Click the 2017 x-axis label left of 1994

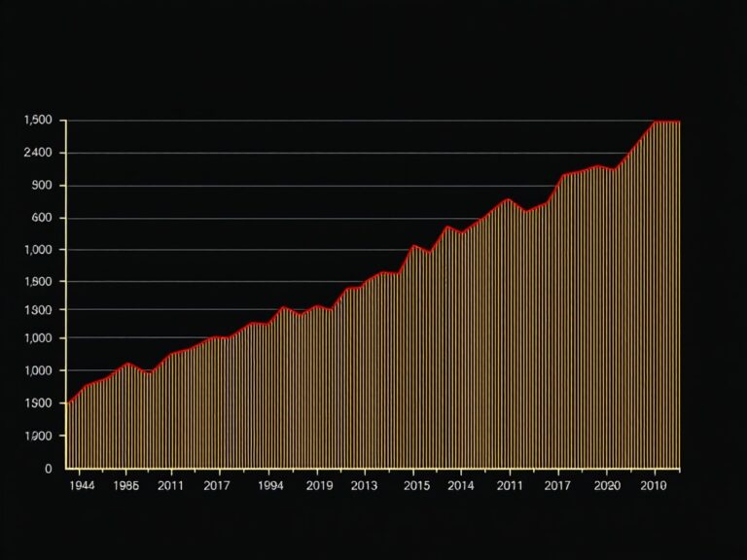(217, 485)
